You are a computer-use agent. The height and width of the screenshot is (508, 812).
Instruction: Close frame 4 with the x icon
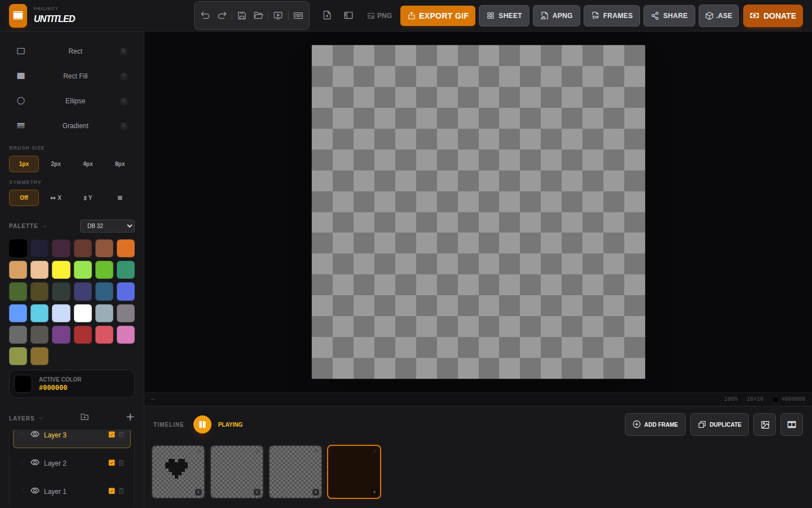[375, 451]
